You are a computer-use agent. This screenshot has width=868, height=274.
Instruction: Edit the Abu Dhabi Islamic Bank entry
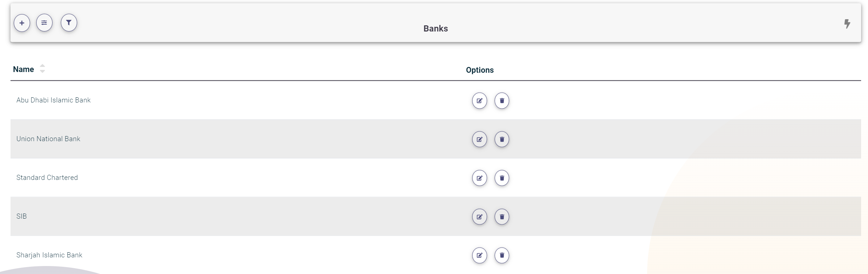click(x=479, y=101)
